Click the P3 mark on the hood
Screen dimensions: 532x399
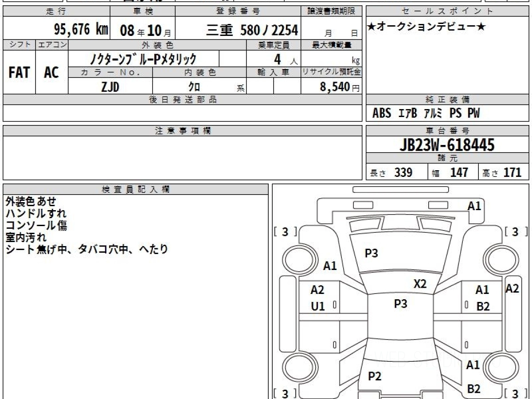(x=371, y=254)
